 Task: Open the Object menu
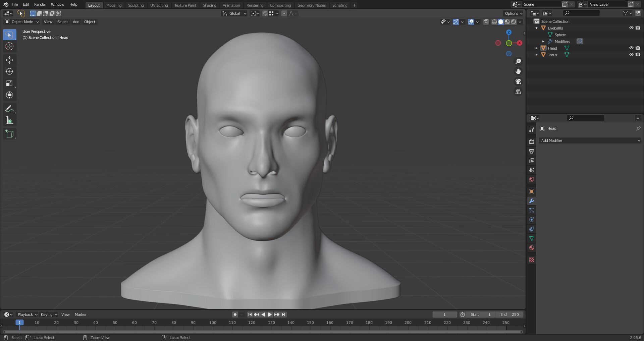coord(90,22)
